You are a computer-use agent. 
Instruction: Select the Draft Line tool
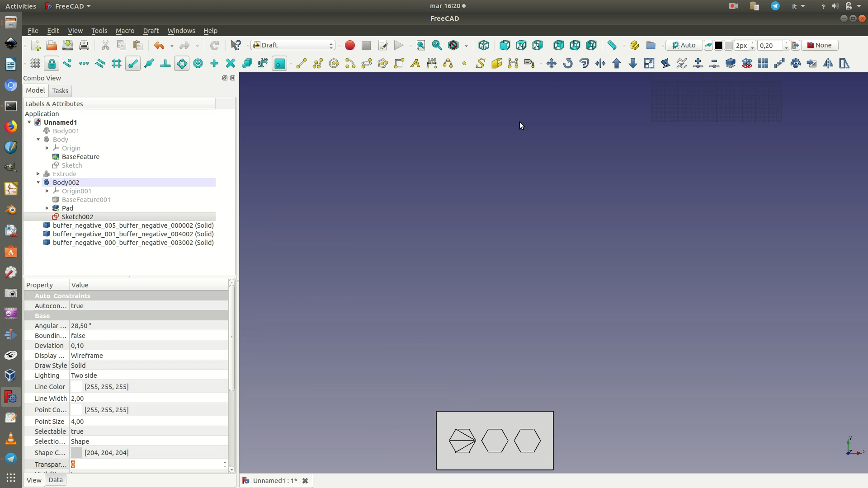point(302,63)
